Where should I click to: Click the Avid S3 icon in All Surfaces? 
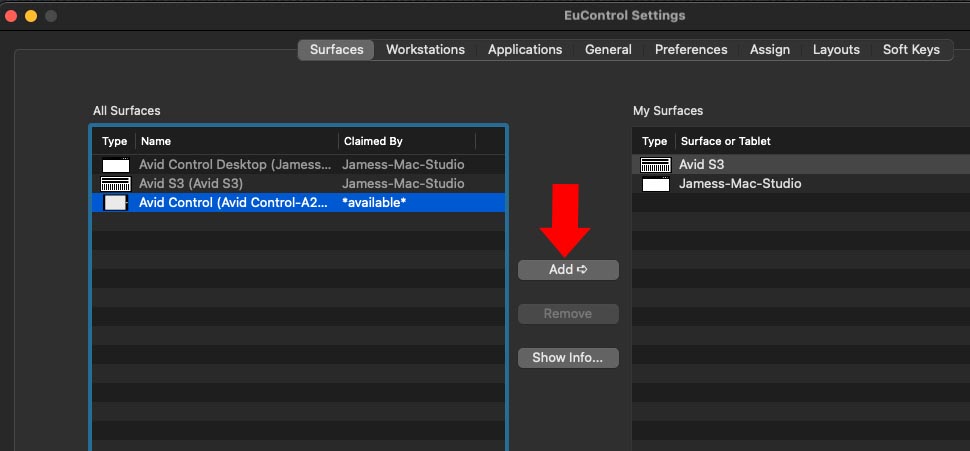[116, 184]
